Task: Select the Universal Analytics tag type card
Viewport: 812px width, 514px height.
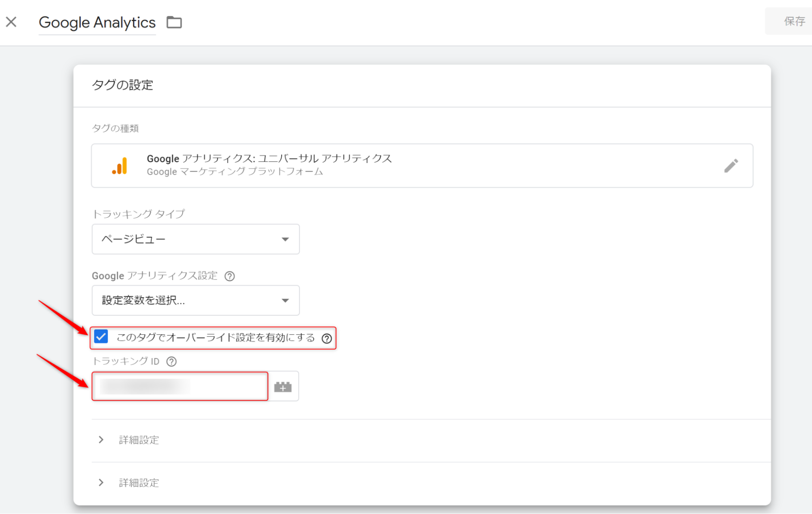Action: 422,166
